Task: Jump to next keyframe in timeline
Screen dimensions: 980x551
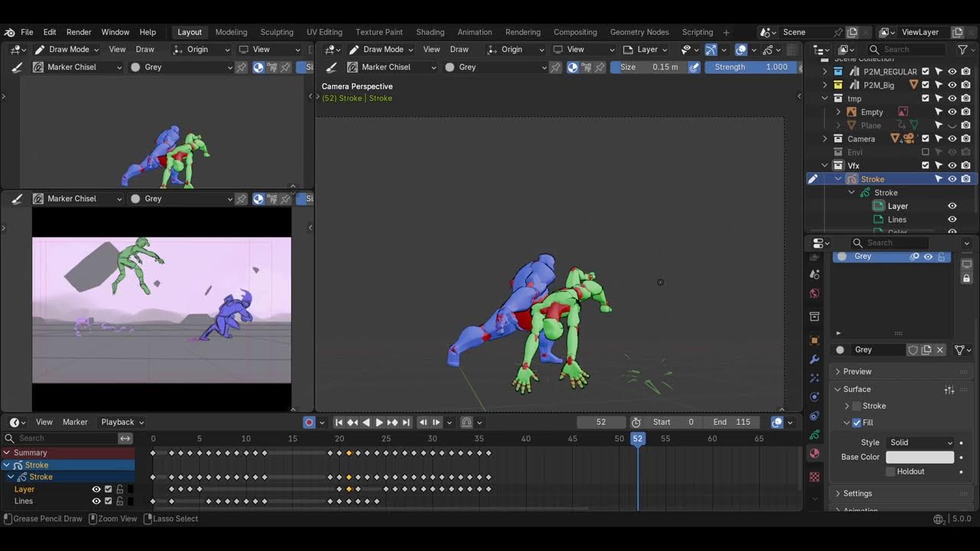Action: (392, 422)
